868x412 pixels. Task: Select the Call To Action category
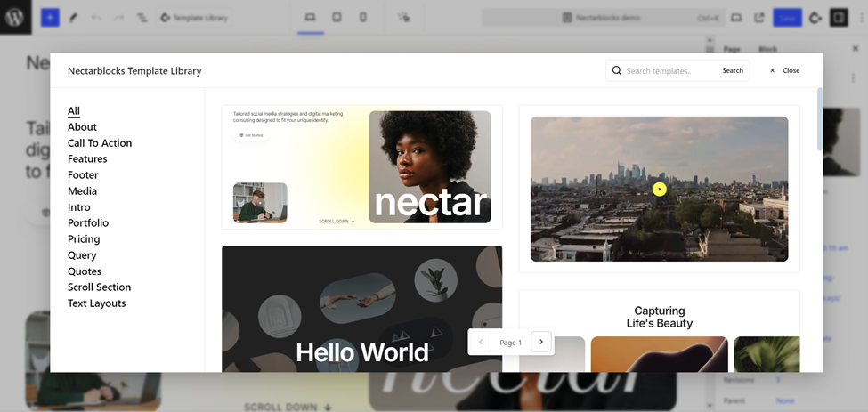(100, 142)
